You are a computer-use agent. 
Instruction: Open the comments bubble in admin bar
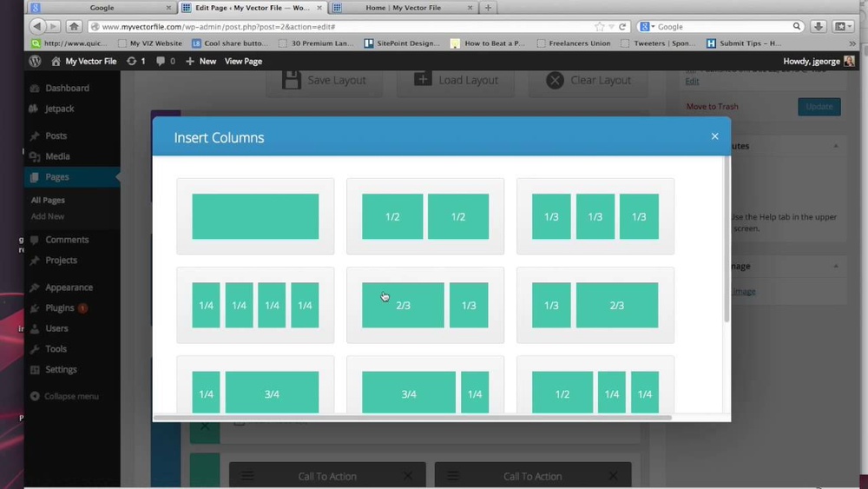point(165,62)
